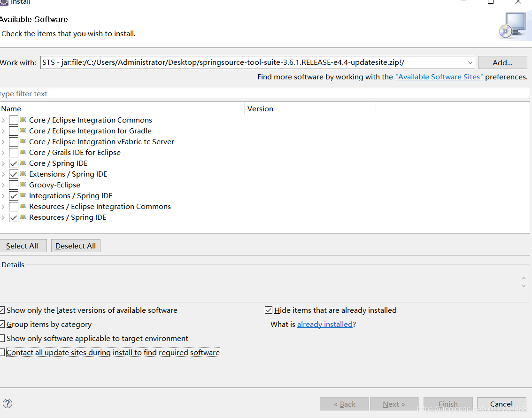Uncheck Extensions / Spring IDE checkbox
This screenshot has height=418, width=532.
point(14,174)
